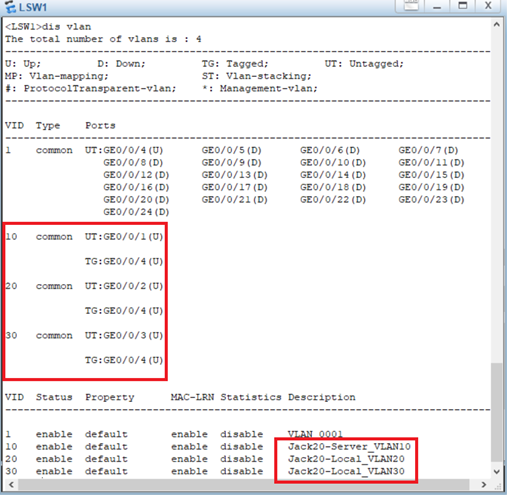
Task: Maximize the LSW1 terminal window
Action: coord(463,6)
